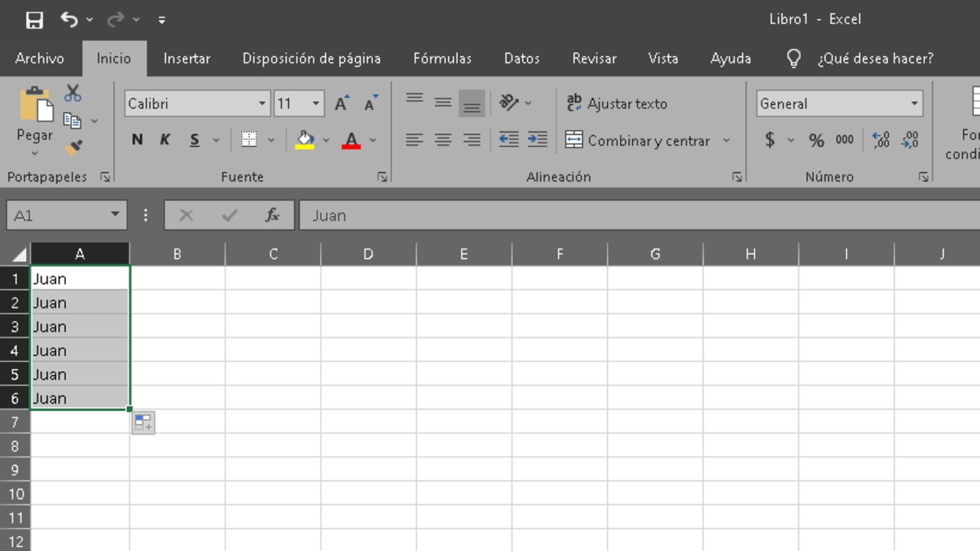The image size is (980, 551).
Task: Click the Increase Indent icon
Action: (537, 139)
